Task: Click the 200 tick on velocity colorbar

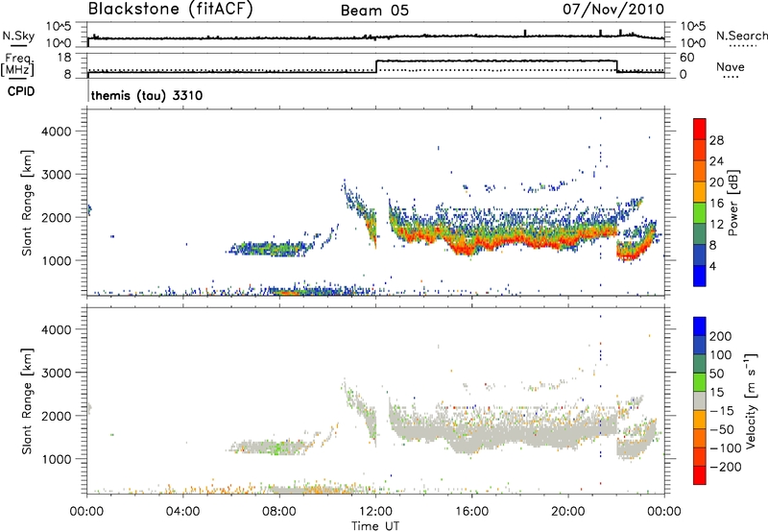Action: 721,336
